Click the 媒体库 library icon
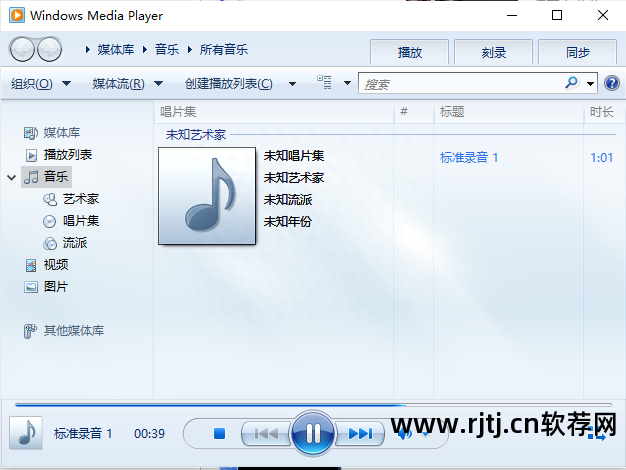The width and height of the screenshot is (626, 470). point(31,133)
